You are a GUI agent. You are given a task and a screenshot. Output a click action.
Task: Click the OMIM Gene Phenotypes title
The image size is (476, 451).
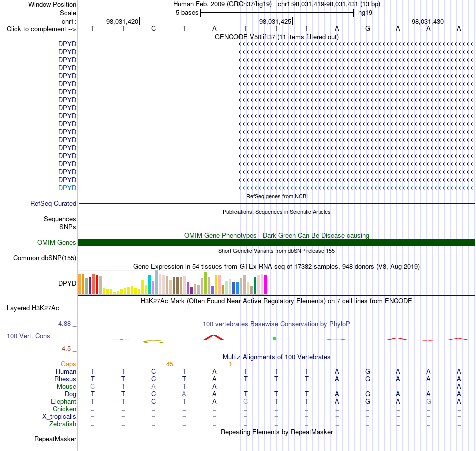(x=277, y=235)
